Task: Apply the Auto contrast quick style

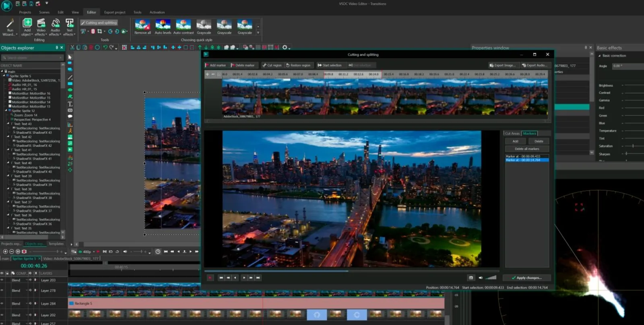Action: pos(183,27)
